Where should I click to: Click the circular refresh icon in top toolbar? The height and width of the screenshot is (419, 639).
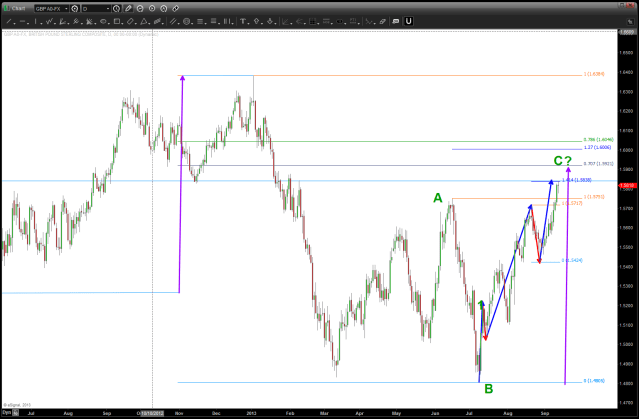tap(164, 8)
